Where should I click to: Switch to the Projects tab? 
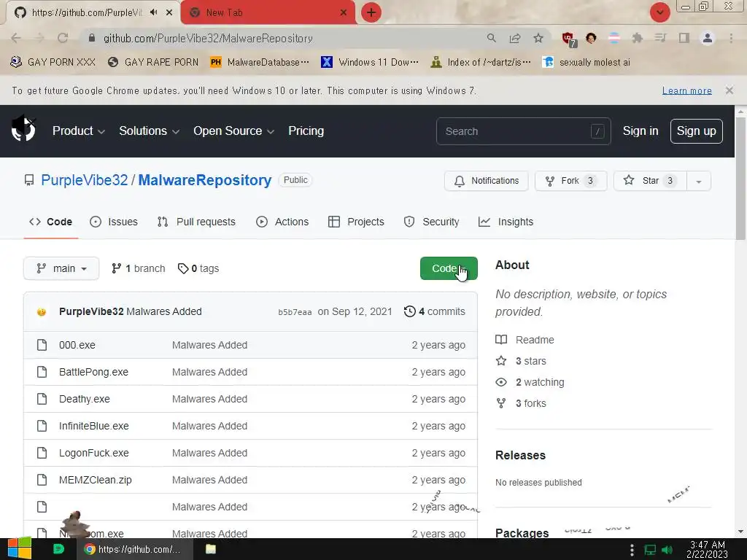(x=356, y=222)
